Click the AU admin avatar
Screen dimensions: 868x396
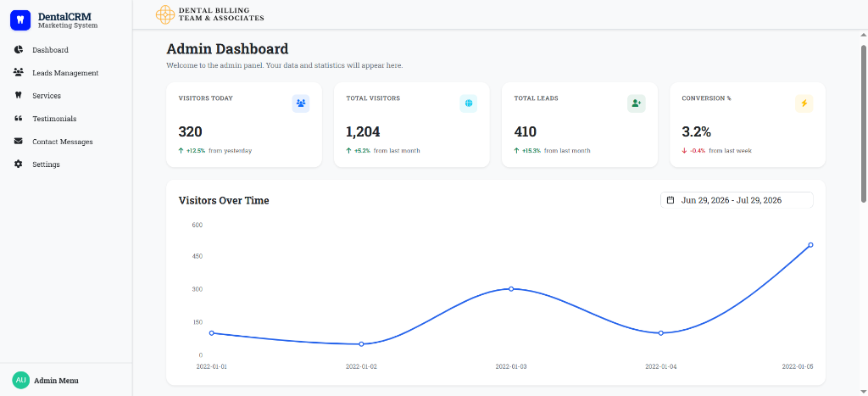[20, 380]
